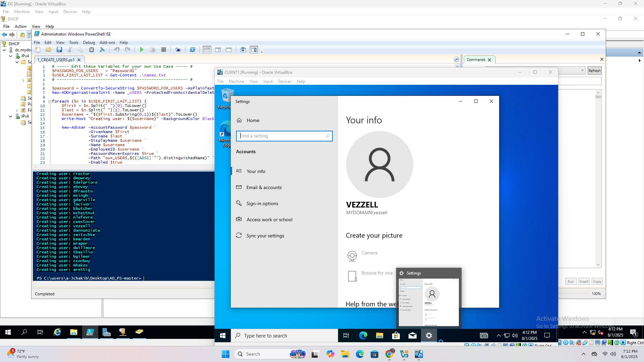Open the Debug menu in PowerShell ISE

pos(89,43)
